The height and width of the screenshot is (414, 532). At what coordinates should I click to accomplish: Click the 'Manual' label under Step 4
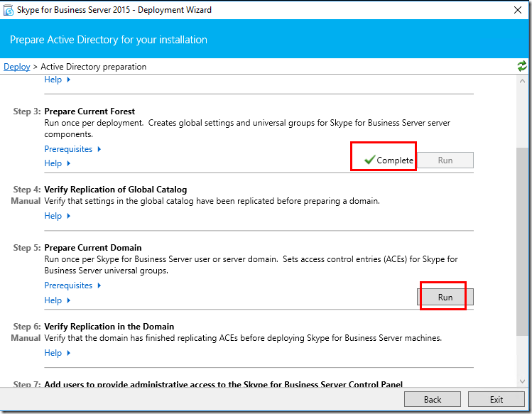coord(26,201)
